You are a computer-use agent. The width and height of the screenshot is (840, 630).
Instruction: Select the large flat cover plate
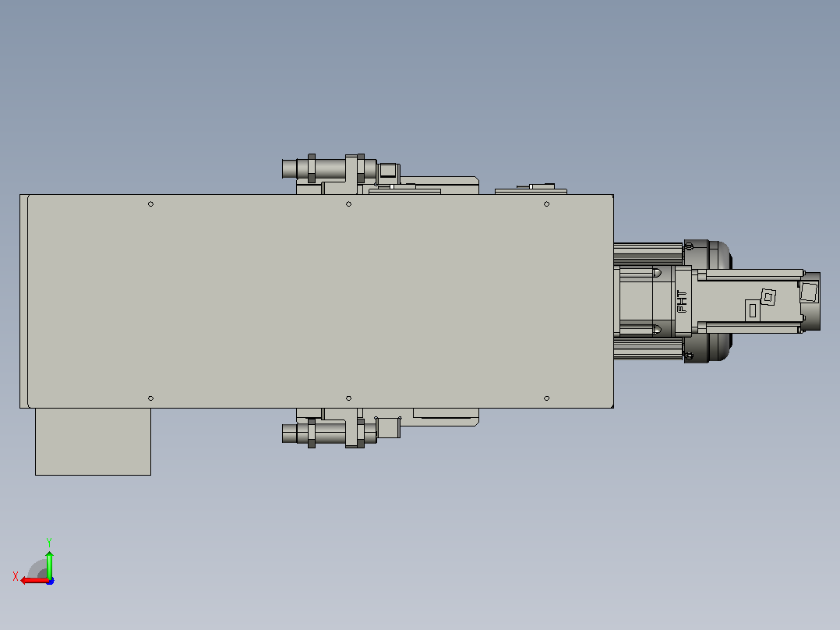pos(320,301)
